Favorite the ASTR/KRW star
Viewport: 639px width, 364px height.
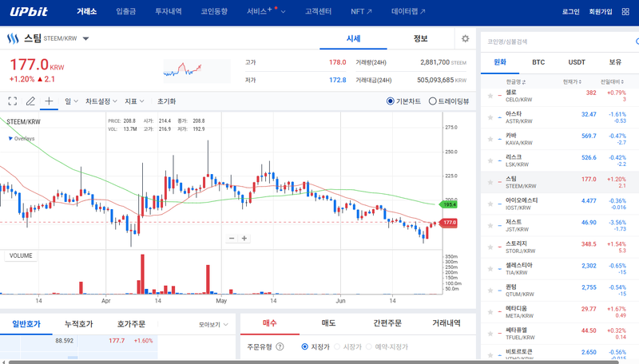490,117
